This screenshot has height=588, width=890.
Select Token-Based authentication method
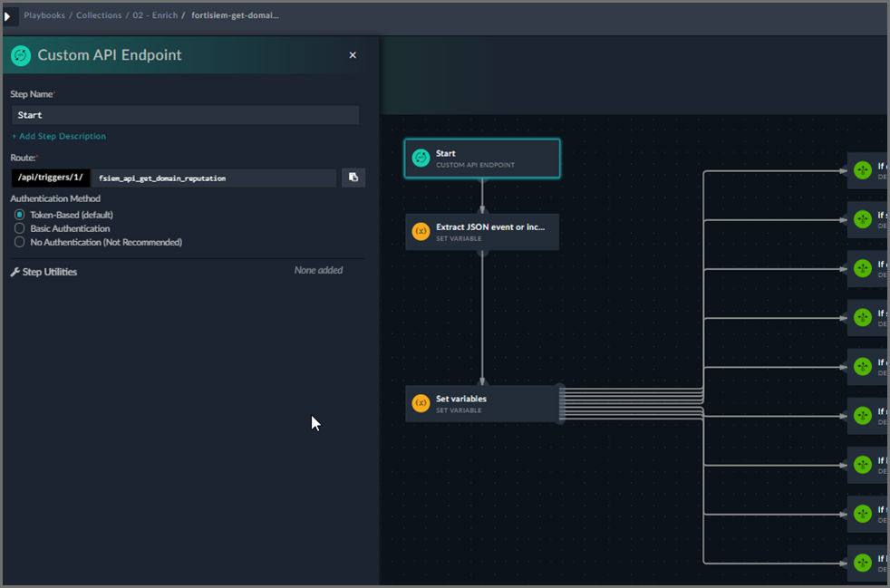coord(20,215)
